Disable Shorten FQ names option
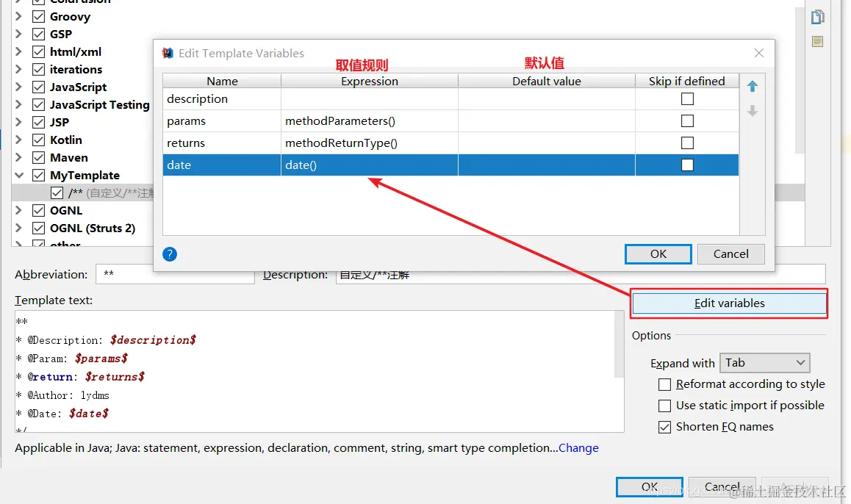Viewport: 851px width, 504px height. pyautogui.click(x=664, y=427)
